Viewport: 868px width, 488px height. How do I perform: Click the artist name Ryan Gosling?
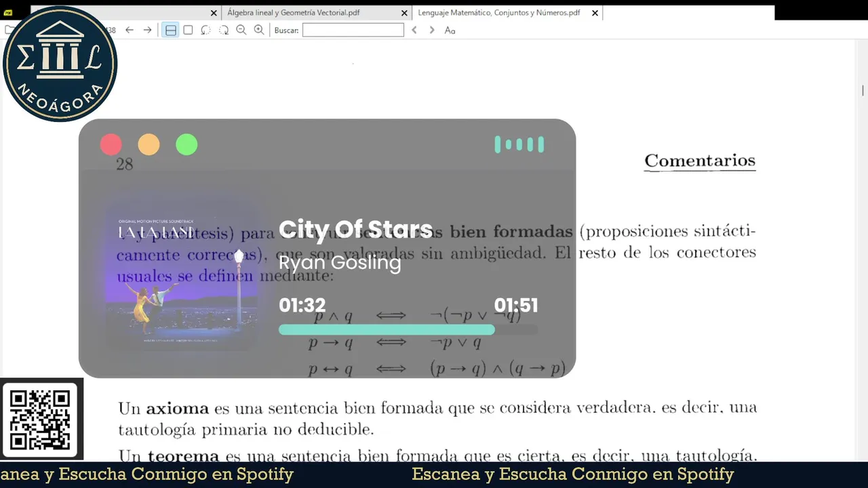pyautogui.click(x=340, y=262)
